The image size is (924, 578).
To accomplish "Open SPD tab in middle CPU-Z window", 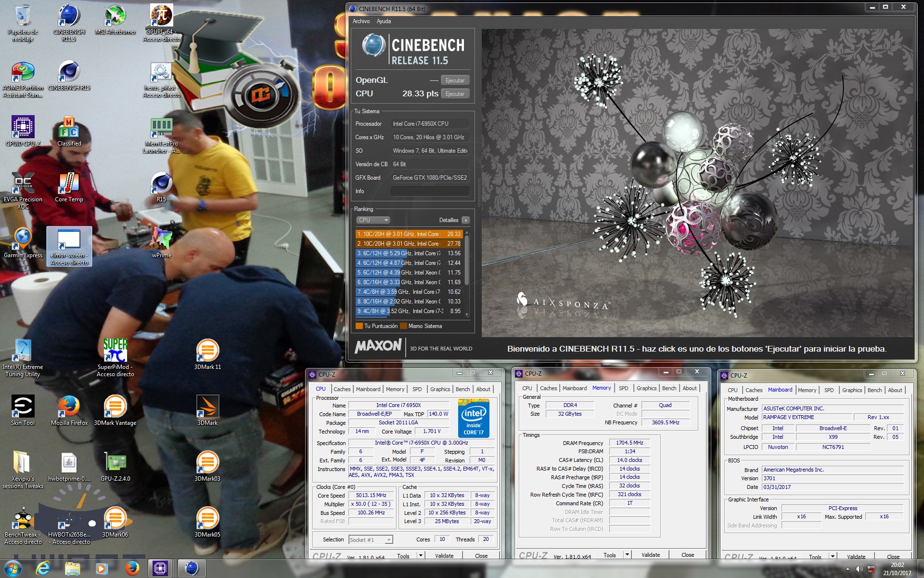I will click(623, 388).
